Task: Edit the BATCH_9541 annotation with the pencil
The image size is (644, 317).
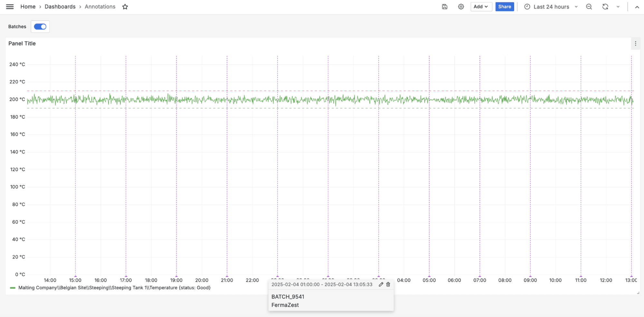Action: (381, 284)
